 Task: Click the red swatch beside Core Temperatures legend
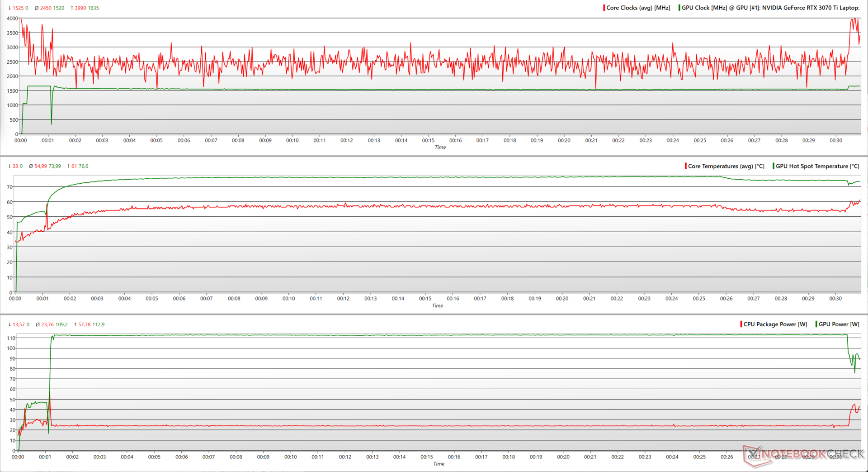coord(686,166)
